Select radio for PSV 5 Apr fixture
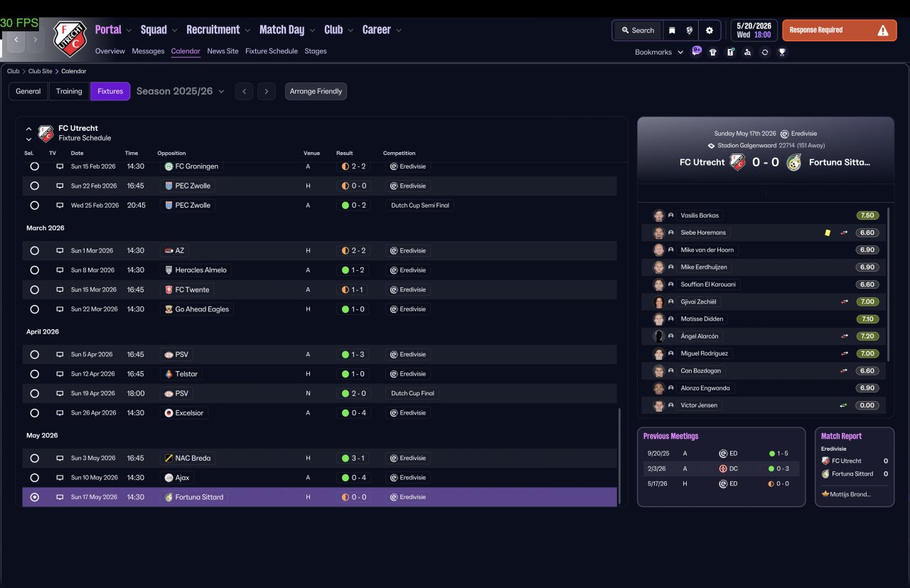 (34, 355)
